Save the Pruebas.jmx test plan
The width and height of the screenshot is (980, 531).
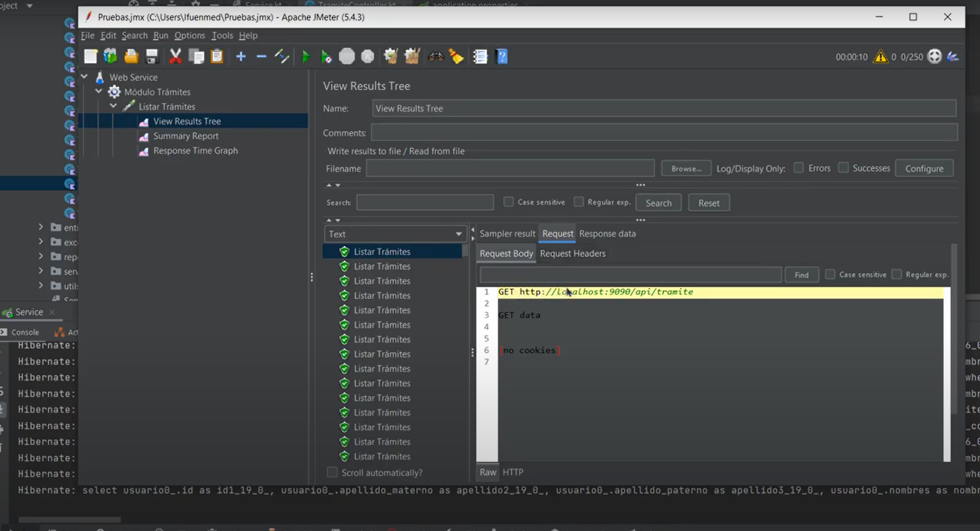[x=152, y=56]
